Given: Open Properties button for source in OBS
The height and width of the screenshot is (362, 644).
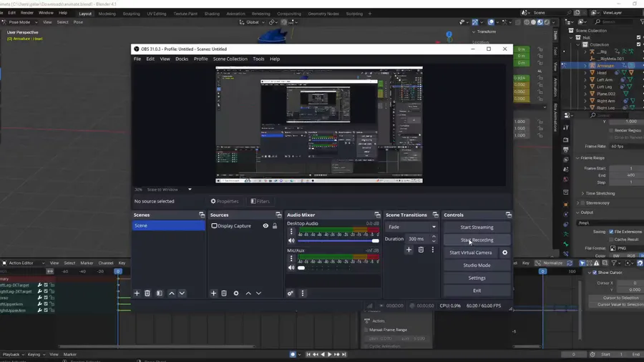Looking at the screenshot, I should click(x=225, y=201).
